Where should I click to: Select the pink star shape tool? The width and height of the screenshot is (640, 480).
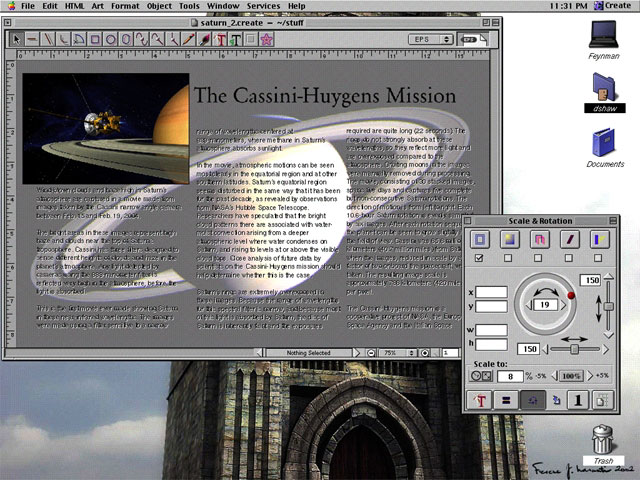click(267, 40)
